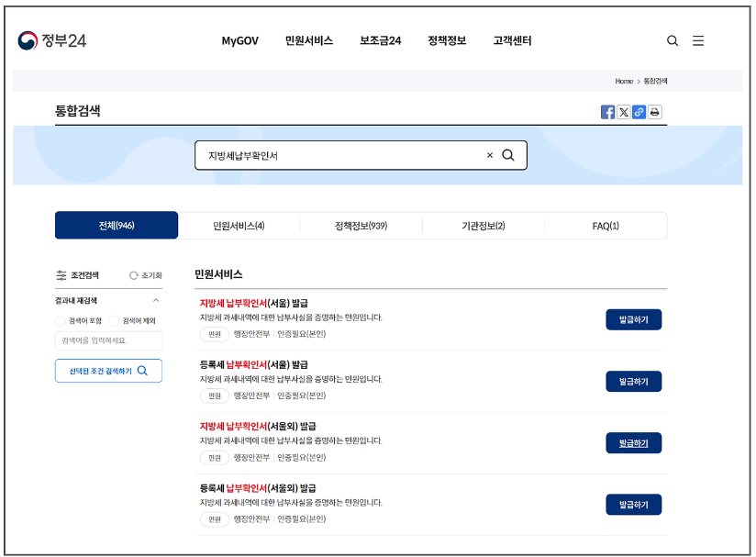
Task: Open 등록세 납부확인서(서울외) 발급 result title
Action: point(258,488)
